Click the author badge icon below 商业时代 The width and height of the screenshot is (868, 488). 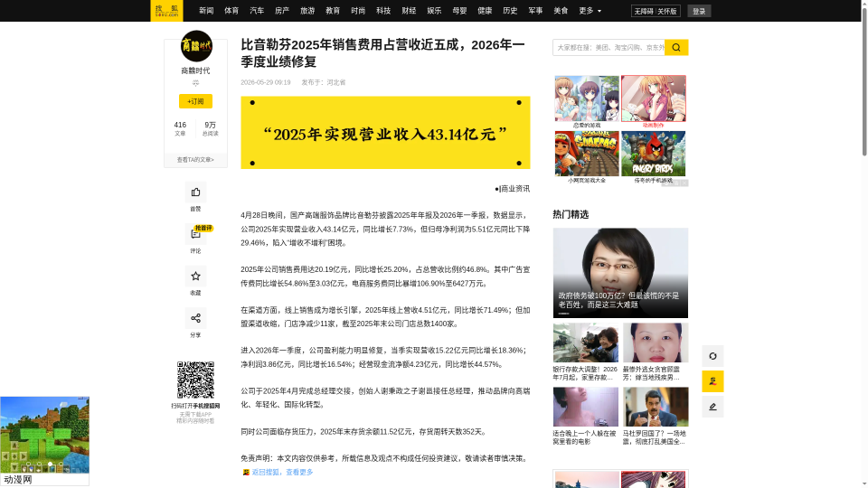tap(195, 83)
